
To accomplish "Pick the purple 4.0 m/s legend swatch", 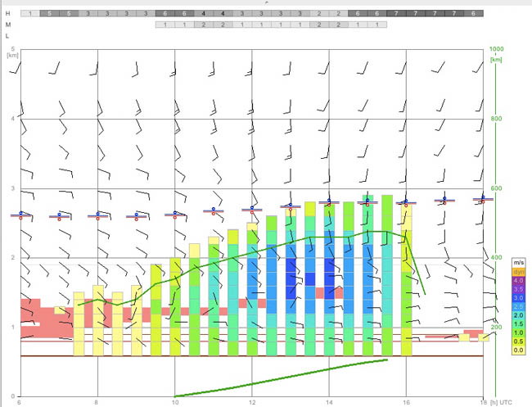I will (x=518, y=281).
